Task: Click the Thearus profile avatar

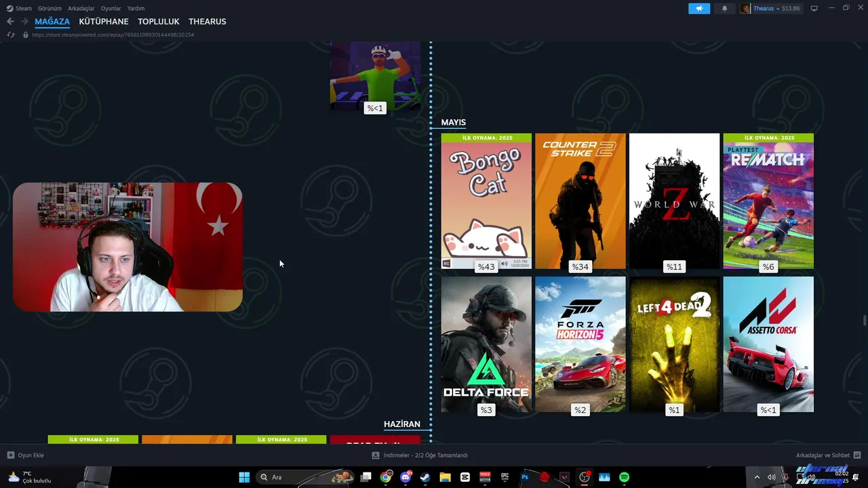Action: click(x=745, y=8)
